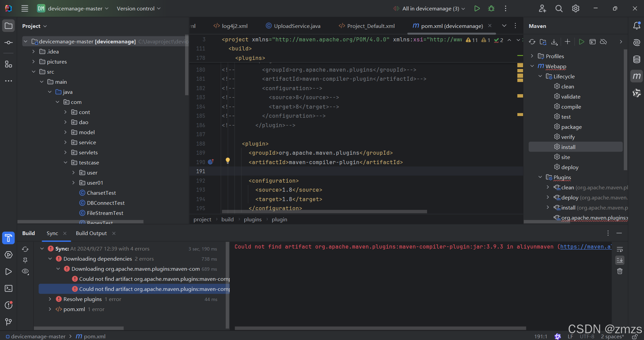
Task: Open the Terminal tool window
Action: click(x=8, y=288)
